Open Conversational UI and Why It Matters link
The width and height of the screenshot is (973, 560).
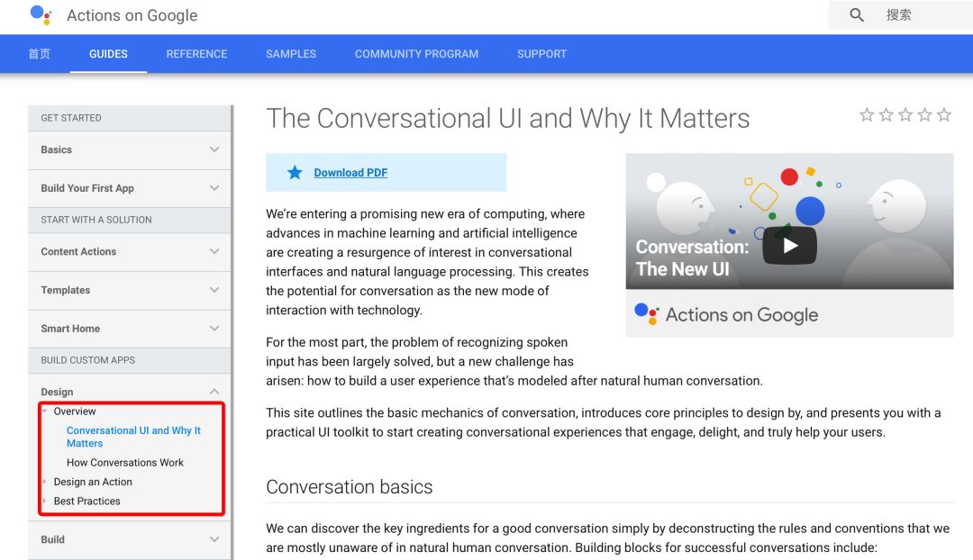(133, 437)
